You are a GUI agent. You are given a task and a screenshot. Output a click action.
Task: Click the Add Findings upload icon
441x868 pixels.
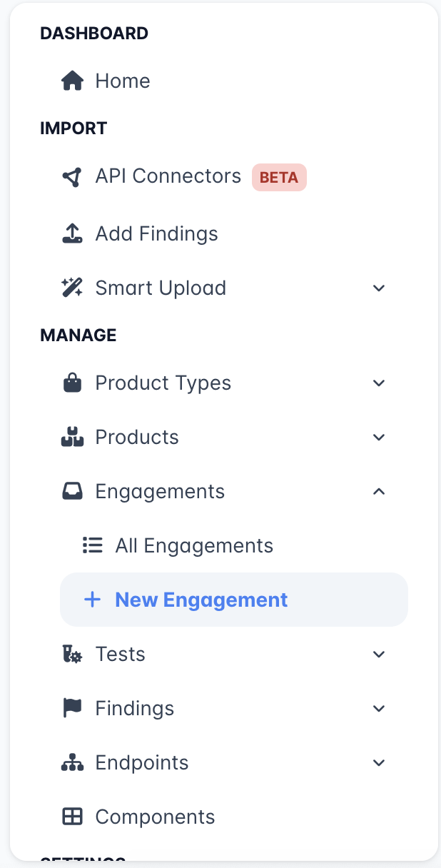[x=73, y=234]
